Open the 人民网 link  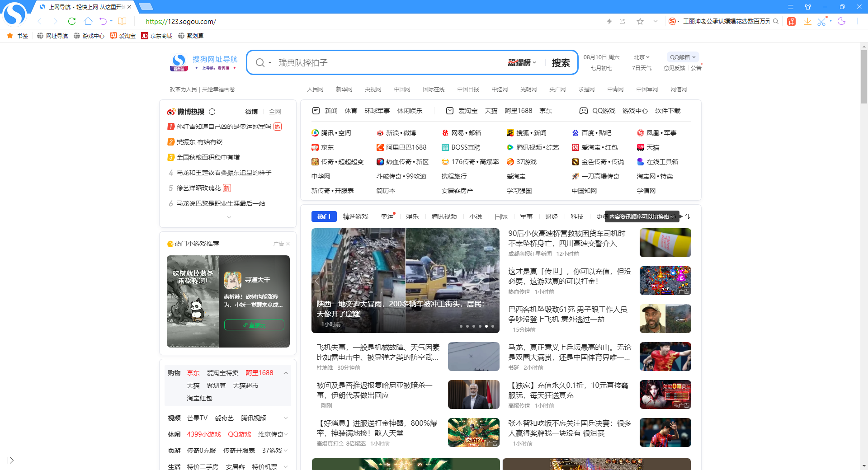tap(315, 89)
